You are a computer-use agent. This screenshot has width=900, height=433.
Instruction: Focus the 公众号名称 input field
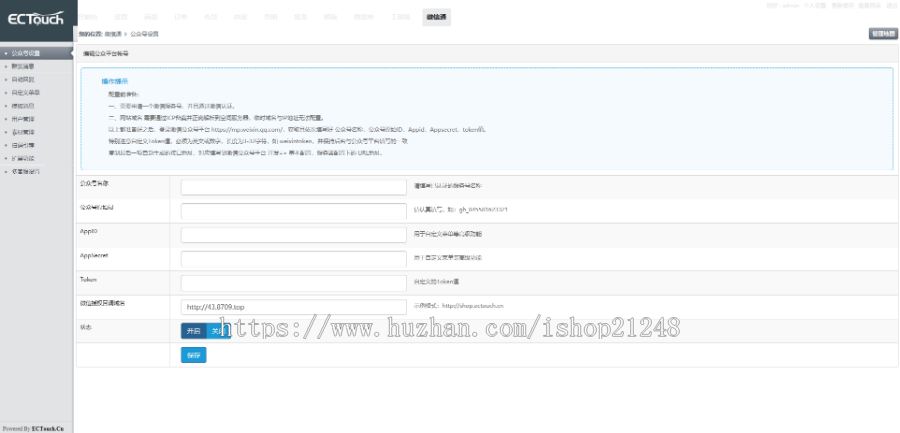[293, 187]
